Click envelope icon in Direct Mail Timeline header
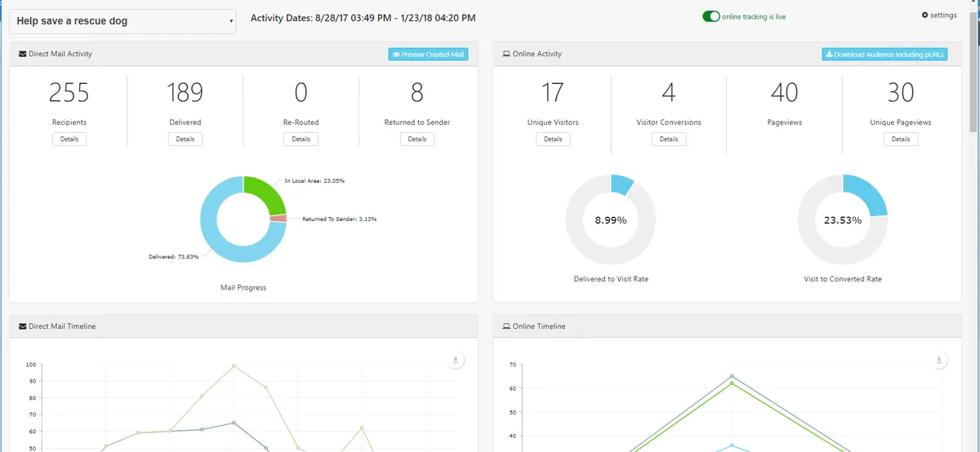The image size is (980, 452). (22, 326)
